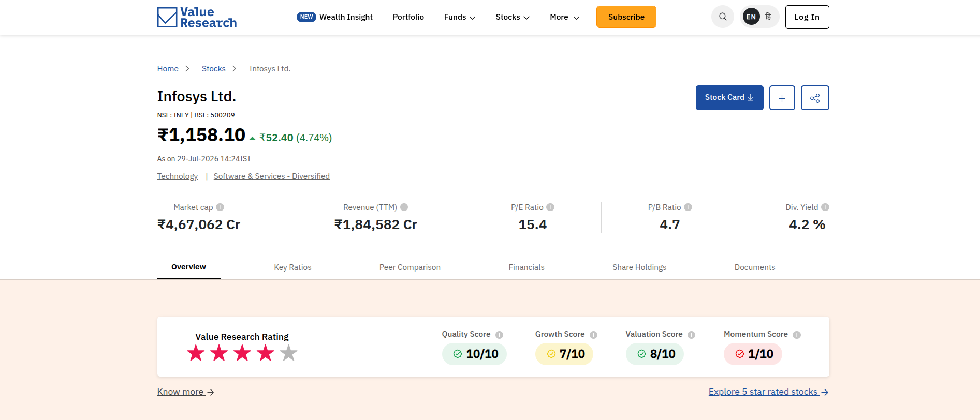This screenshot has width=980, height=420.
Task: Click the Market cap info icon
Action: [220, 207]
